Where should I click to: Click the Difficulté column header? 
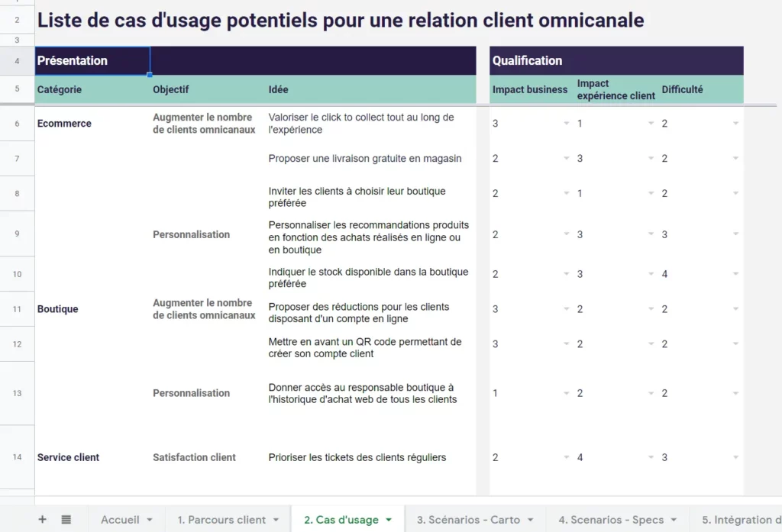[701, 89]
